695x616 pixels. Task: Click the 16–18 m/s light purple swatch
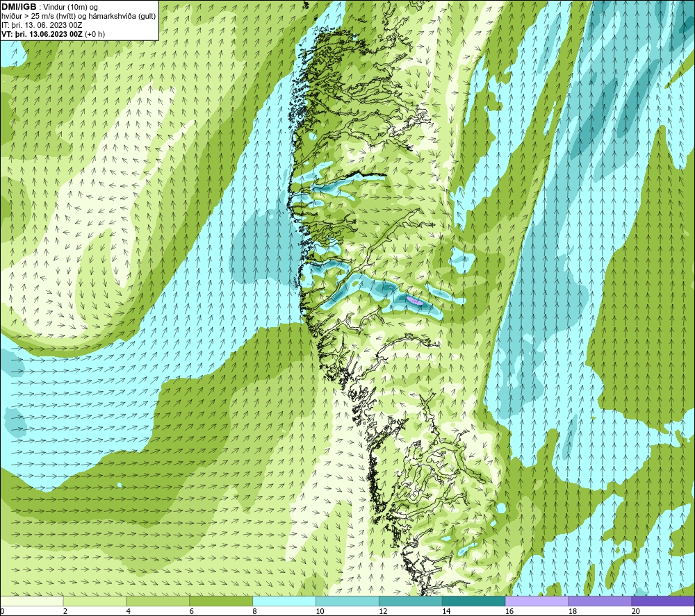[x=537, y=601]
